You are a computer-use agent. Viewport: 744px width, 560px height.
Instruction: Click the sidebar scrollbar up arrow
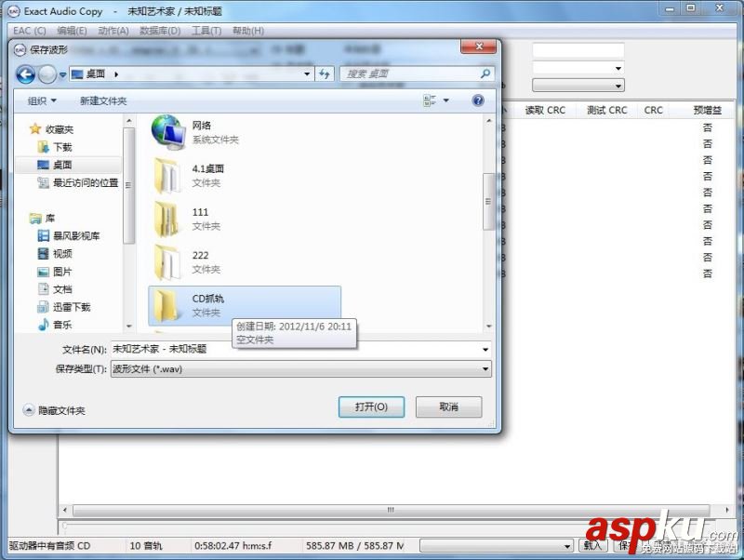coord(129,121)
